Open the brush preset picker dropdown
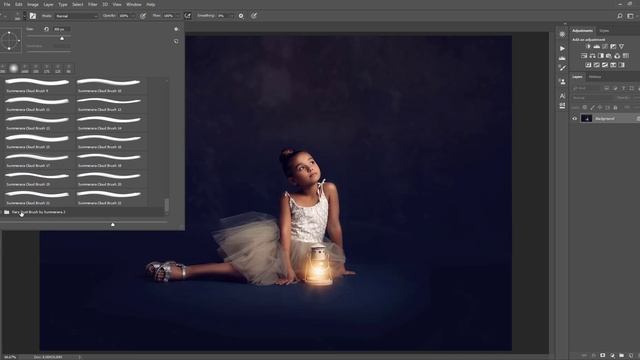Image resolution: width=640 pixels, height=360 pixels. pos(24,16)
